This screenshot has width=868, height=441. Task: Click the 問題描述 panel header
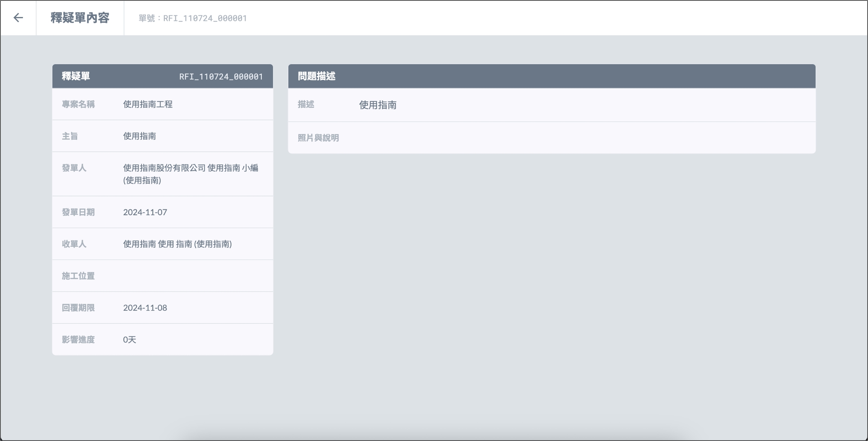[316, 76]
